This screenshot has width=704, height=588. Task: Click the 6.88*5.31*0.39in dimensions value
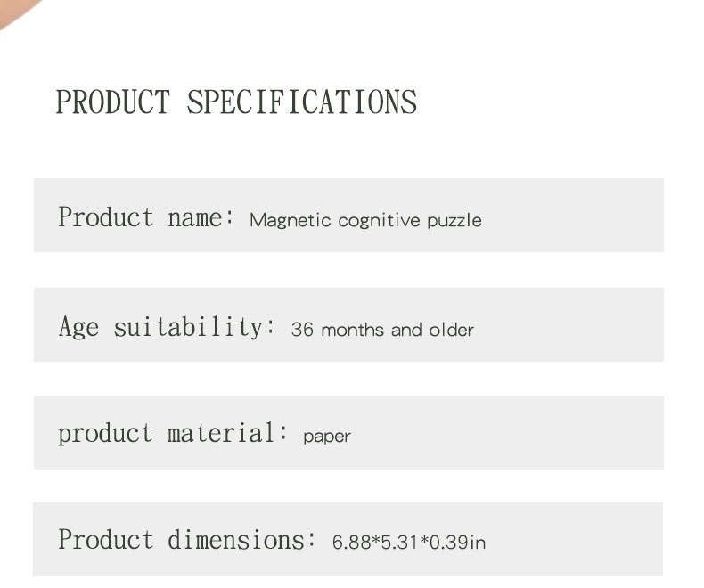point(409,542)
